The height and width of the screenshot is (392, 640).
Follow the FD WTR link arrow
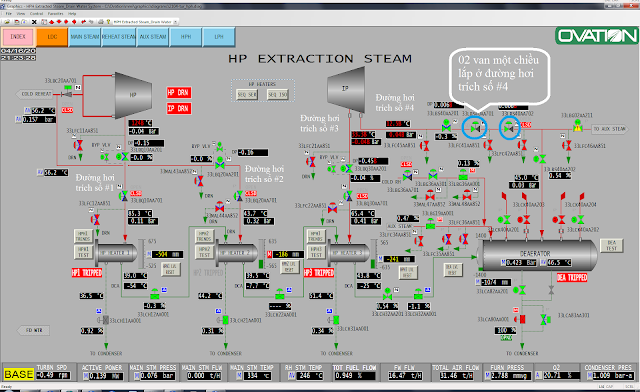[x=33, y=330]
